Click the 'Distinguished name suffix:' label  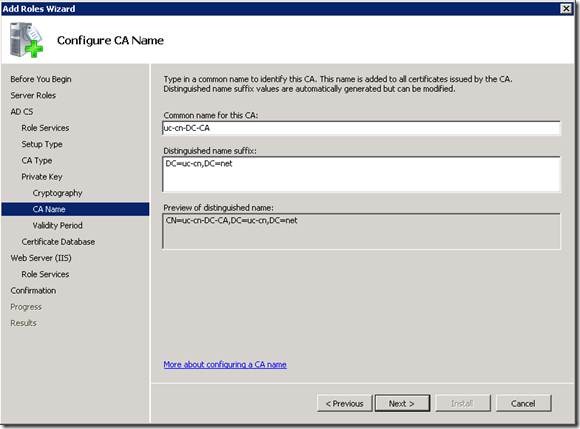(x=210, y=151)
